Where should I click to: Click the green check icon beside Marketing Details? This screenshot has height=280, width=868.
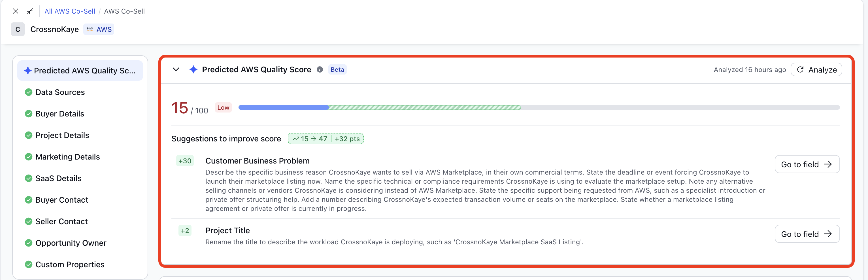[x=29, y=157]
